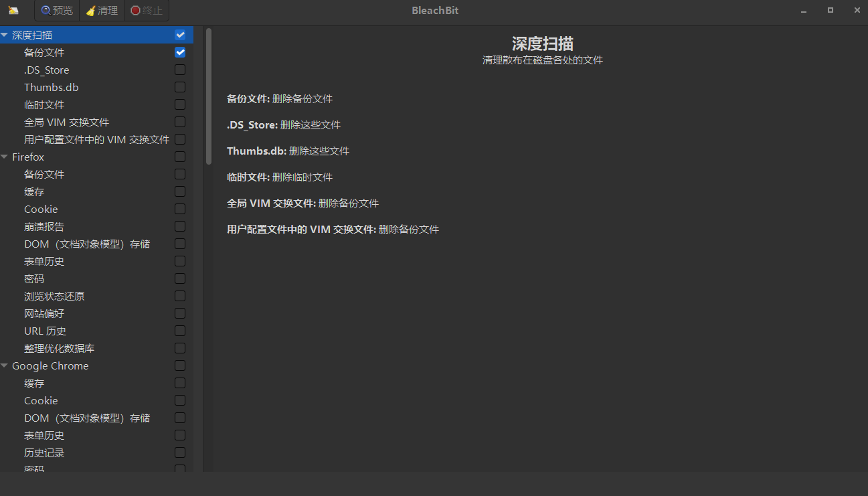Select the 深度扫描 tree row
This screenshot has width=868, height=496.
tap(96, 35)
